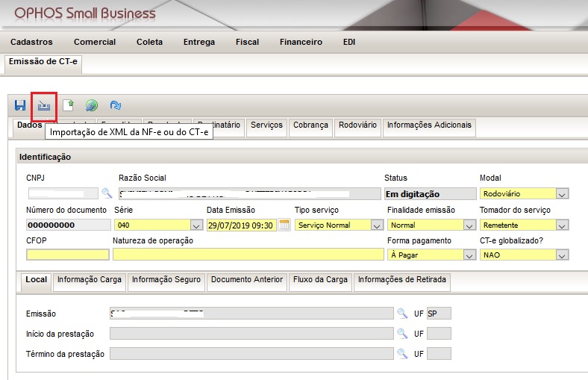Viewport: 588px width, 380px height.
Task: Click the UF field showing SP
Action: click(439, 314)
